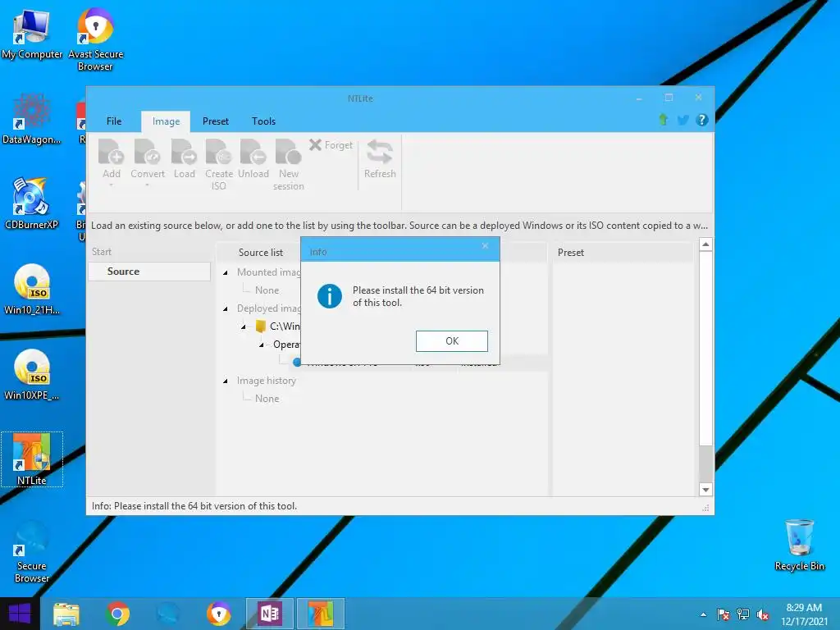Viewport: 840px width, 630px height.
Task: Collapse the Image history tree node
Action: pyautogui.click(x=226, y=381)
